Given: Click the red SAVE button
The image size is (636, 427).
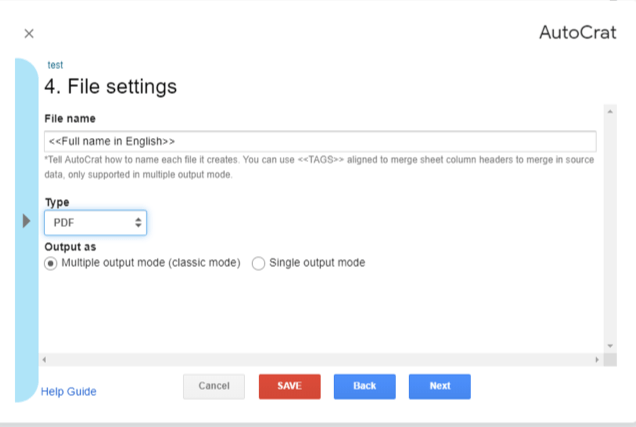Looking at the screenshot, I should point(289,386).
